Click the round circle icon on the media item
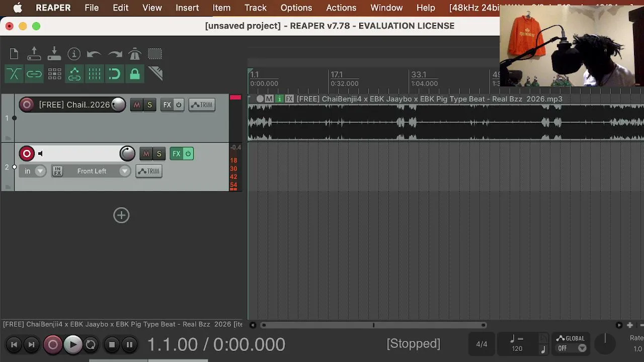The width and height of the screenshot is (644, 362). pyautogui.click(x=260, y=99)
